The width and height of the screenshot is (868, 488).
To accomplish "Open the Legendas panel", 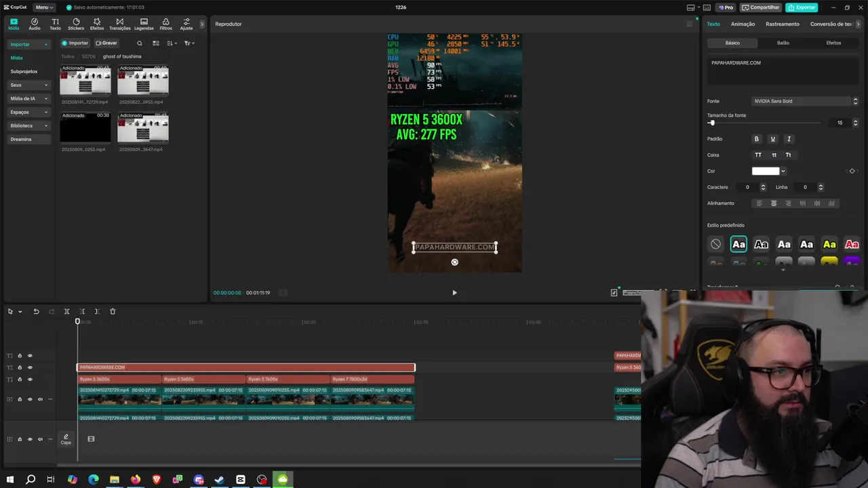I will (144, 24).
